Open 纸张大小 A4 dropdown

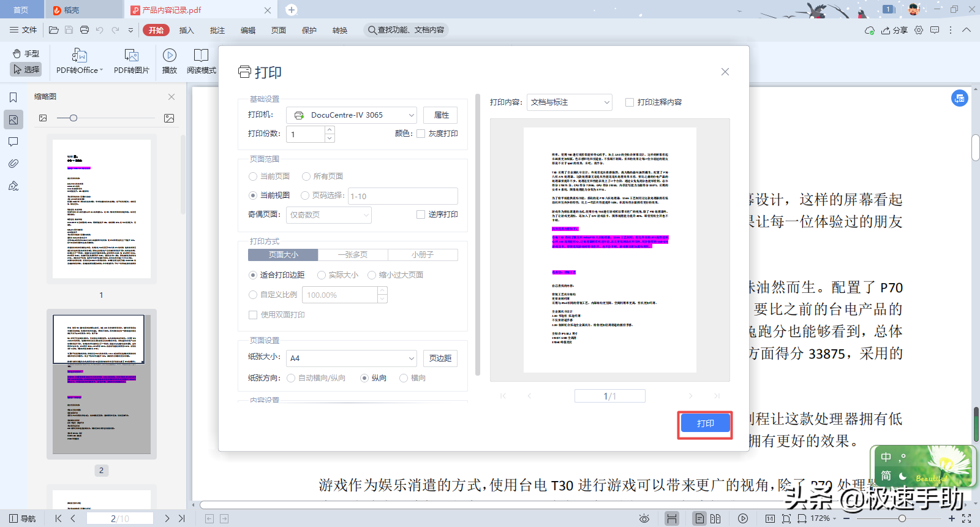[352, 358]
